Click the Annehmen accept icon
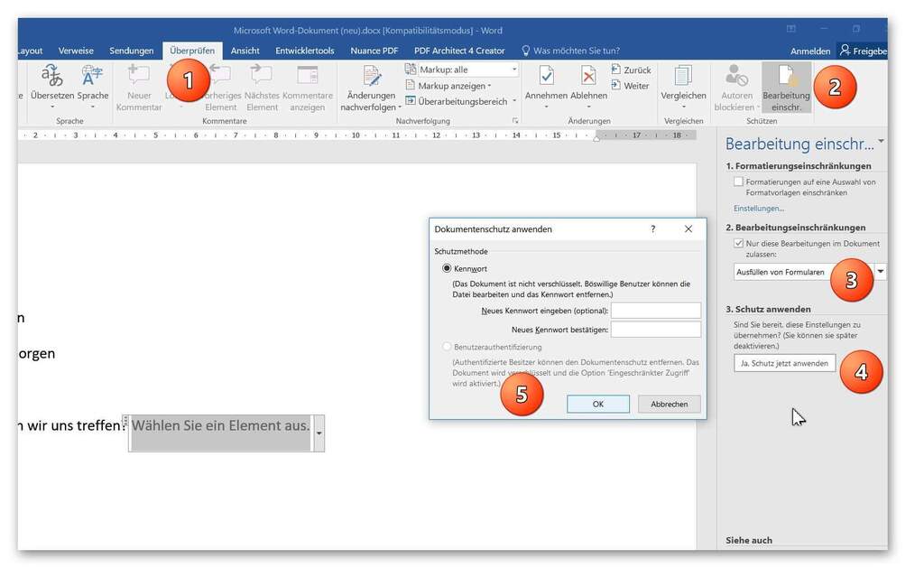Viewport: 924px width, 568px height. tap(546, 76)
